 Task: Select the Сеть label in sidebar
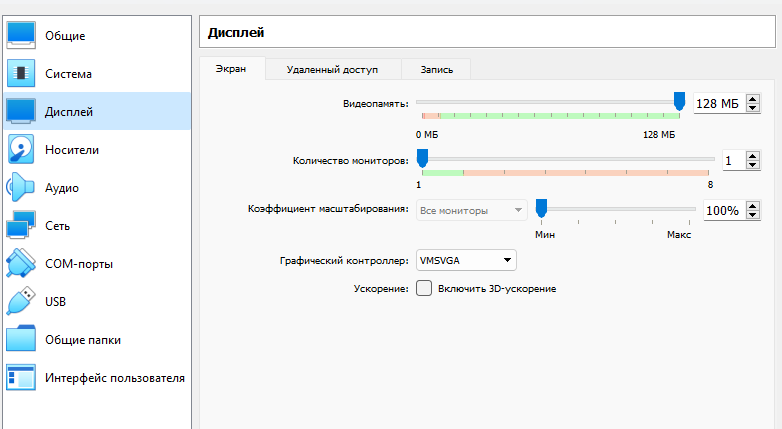tap(57, 226)
